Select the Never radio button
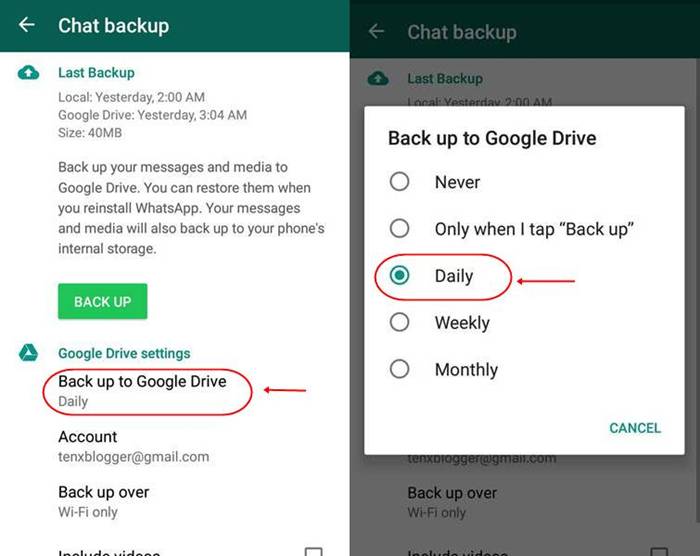700x556 pixels. point(399,182)
